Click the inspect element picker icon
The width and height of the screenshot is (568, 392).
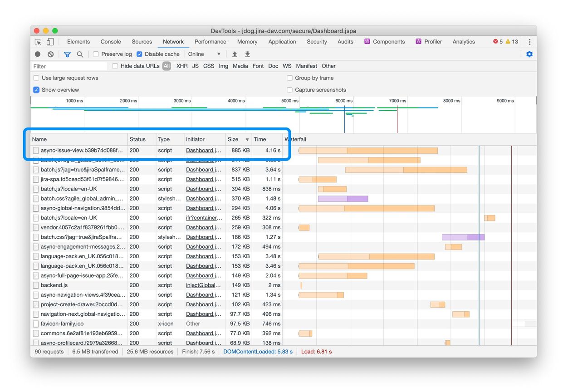38,42
